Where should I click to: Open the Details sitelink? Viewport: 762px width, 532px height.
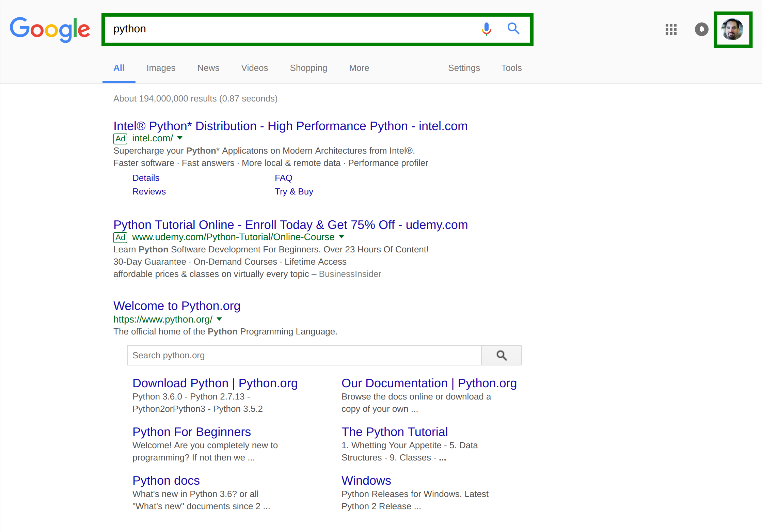(146, 178)
